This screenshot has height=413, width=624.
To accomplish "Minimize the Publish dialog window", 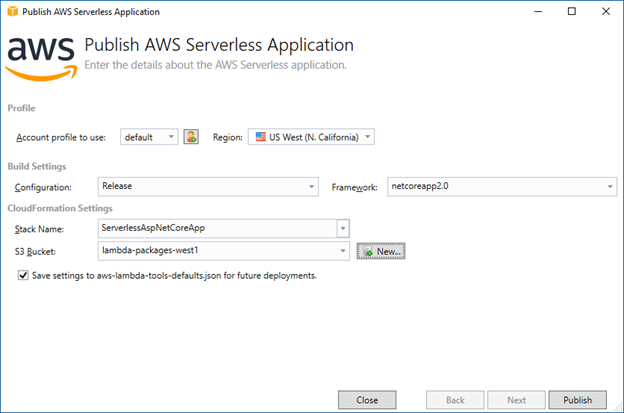I will (538, 11).
